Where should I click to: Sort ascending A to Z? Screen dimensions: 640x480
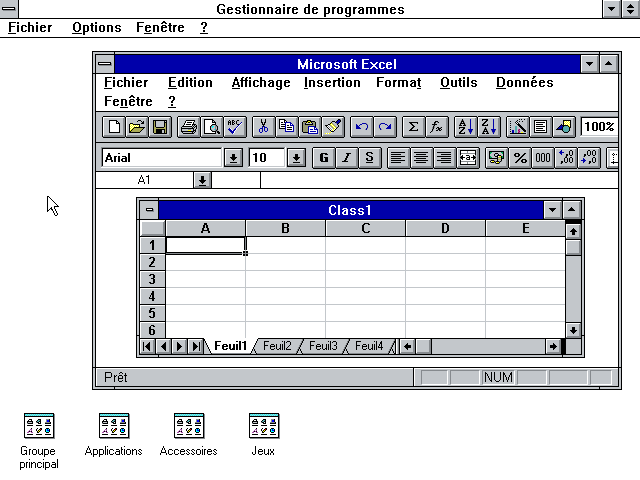[x=466, y=127]
